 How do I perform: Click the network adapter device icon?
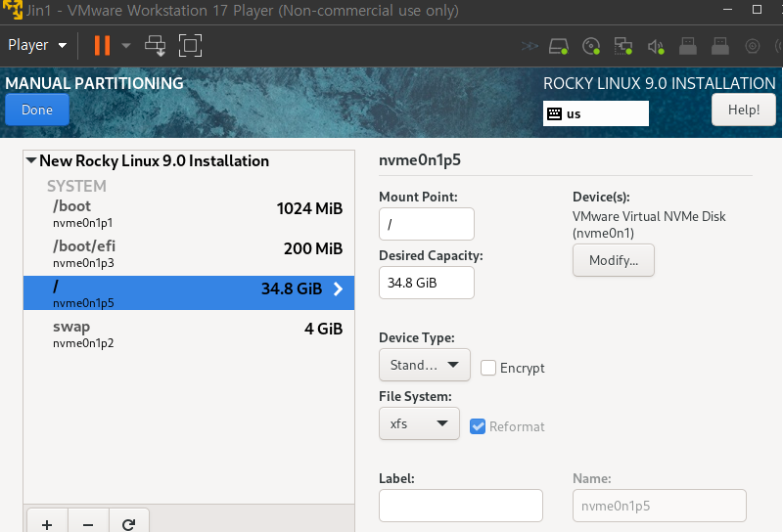click(x=622, y=46)
